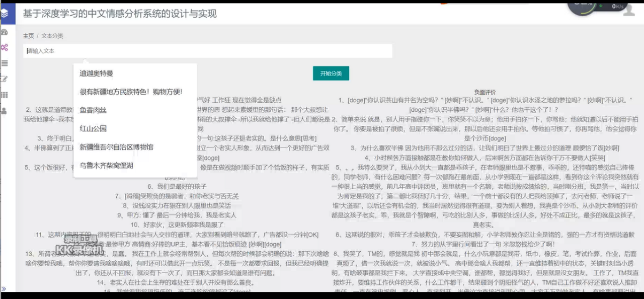Open the list-lines sidebar icon

coord(5,63)
